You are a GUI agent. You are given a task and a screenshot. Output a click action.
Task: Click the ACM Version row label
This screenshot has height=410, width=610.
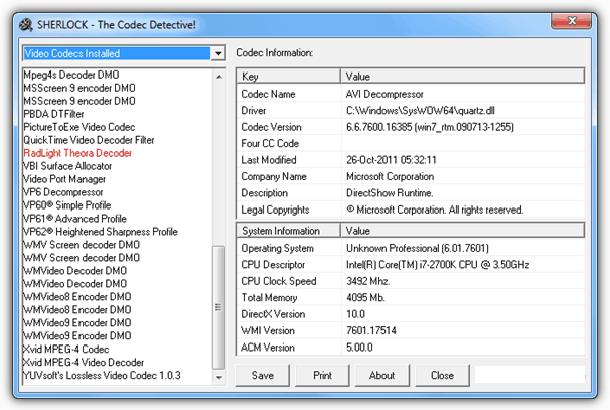[268, 347]
